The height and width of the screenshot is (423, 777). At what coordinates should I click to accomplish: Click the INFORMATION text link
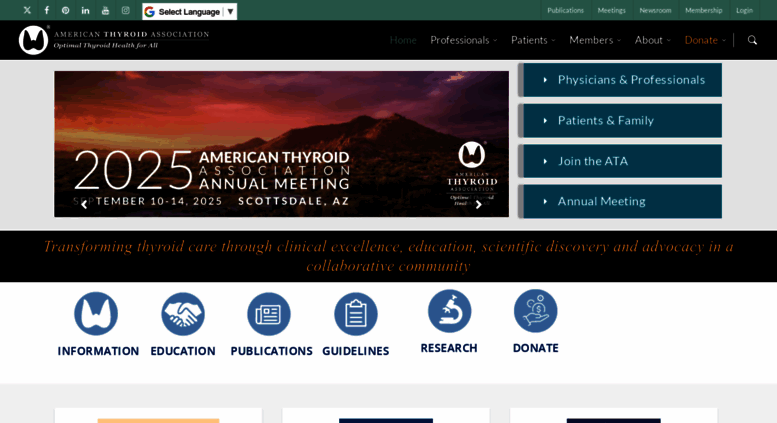click(x=98, y=351)
